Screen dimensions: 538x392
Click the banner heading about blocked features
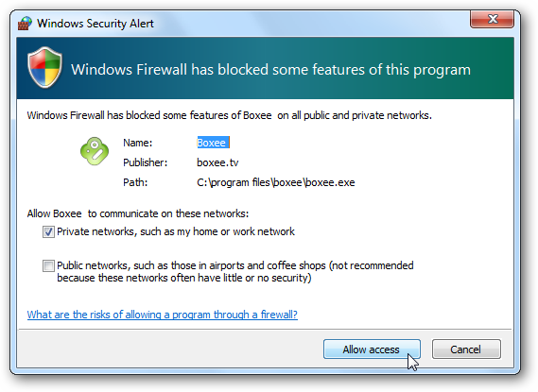point(270,70)
